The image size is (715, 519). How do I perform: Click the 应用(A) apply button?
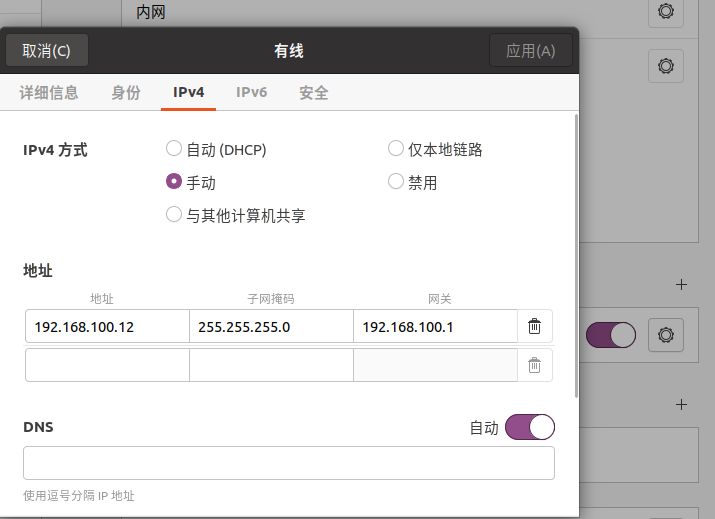click(x=531, y=51)
